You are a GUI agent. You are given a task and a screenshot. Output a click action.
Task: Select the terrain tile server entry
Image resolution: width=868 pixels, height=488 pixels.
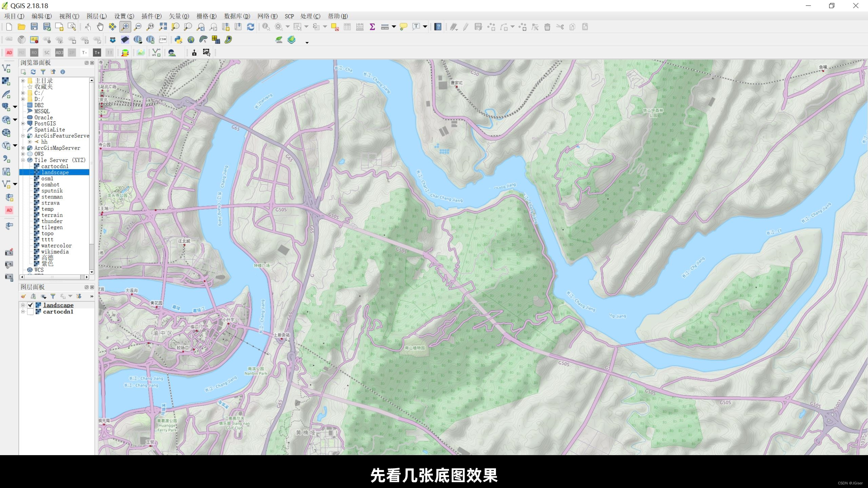52,215
